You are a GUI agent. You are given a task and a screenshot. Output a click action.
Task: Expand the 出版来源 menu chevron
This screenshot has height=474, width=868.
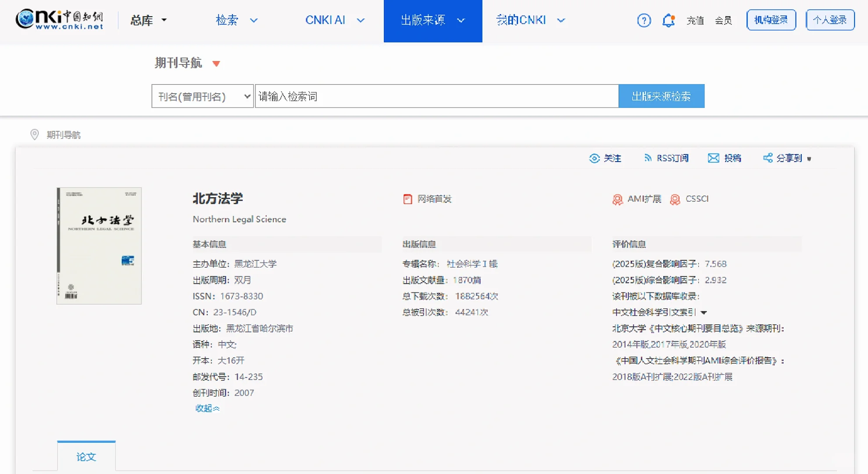[x=461, y=20]
